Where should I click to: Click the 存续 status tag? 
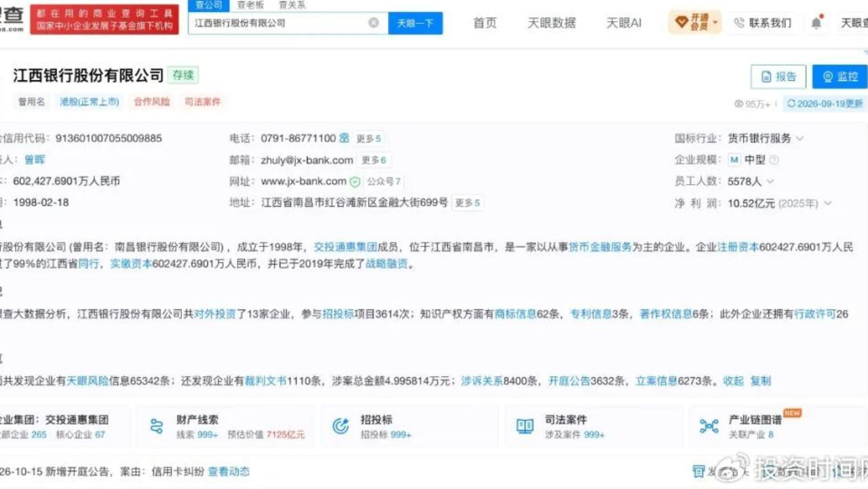pos(183,75)
